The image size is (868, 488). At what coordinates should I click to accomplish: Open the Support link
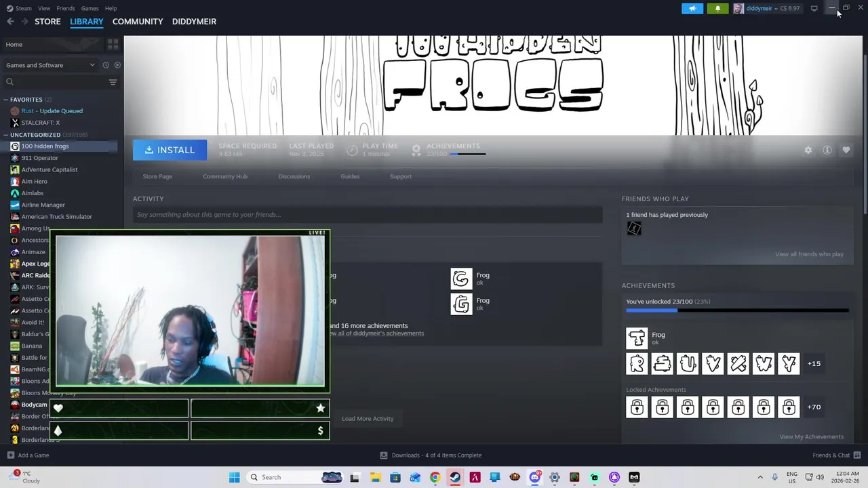pyautogui.click(x=400, y=176)
